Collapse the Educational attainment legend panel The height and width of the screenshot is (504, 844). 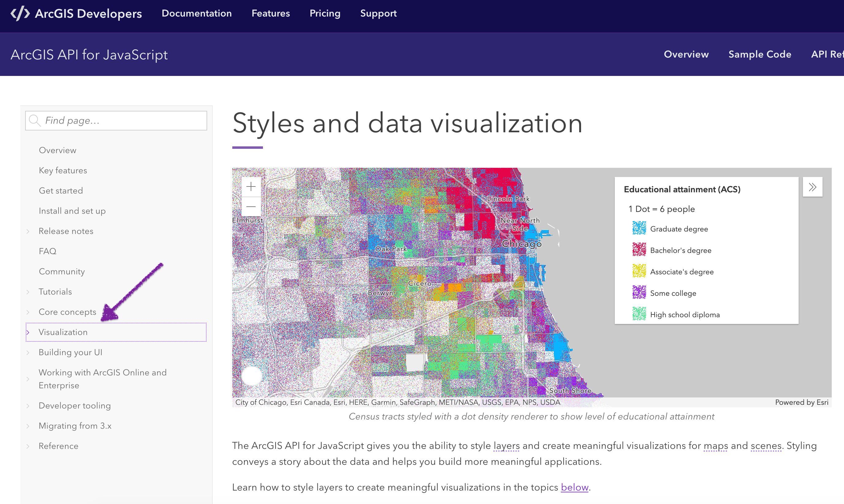(812, 187)
